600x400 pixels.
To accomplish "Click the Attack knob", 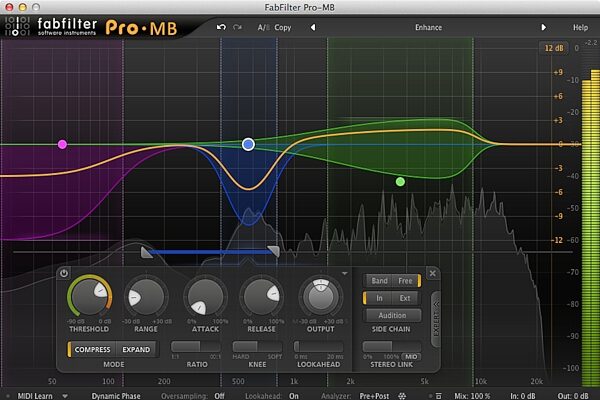I will click(205, 297).
